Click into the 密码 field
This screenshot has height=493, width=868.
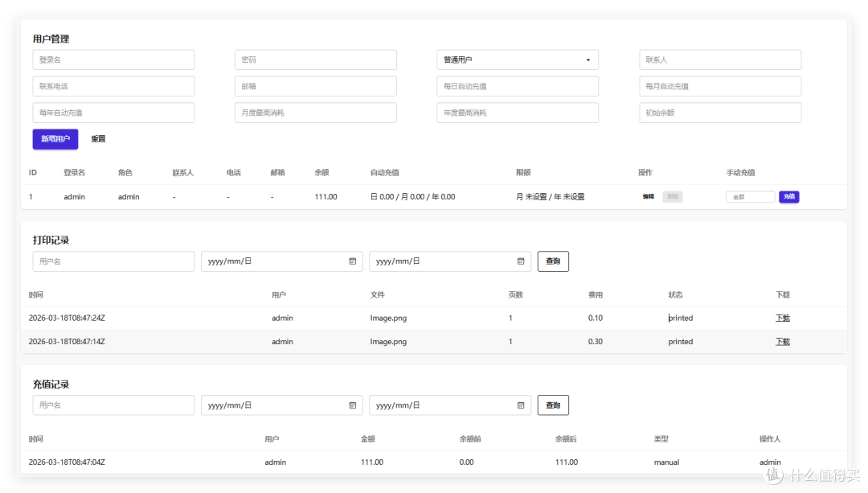pos(315,60)
